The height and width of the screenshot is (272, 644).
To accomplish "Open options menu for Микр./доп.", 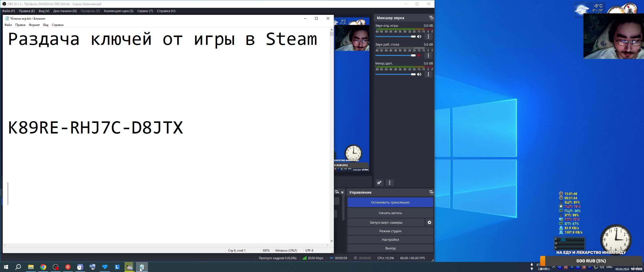I will coord(428,74).
